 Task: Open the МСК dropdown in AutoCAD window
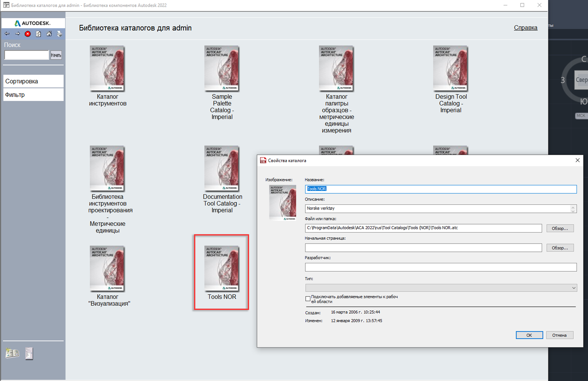click(x=581, y=116)
